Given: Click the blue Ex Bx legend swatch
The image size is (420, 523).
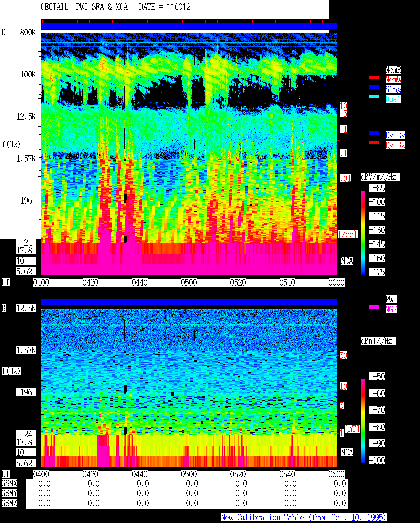Looking at the screenshot, I should coord(374,133).
